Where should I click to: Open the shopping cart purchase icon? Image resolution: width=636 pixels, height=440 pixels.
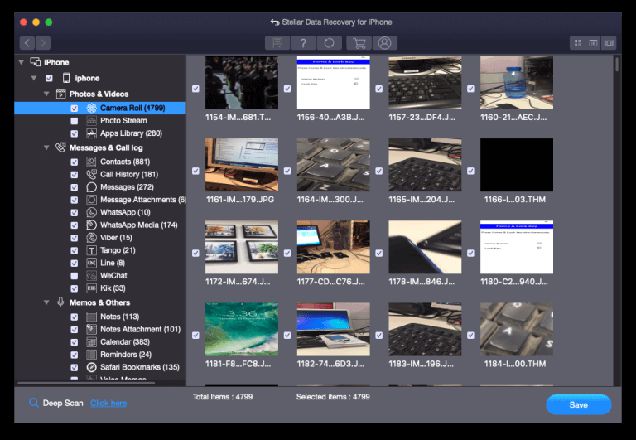357,43
